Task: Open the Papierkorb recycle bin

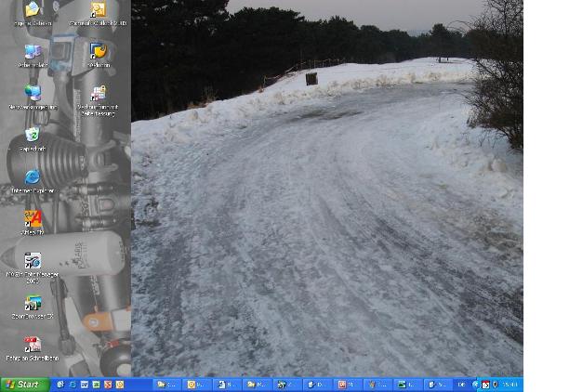Action: click(x=33, y=139)
